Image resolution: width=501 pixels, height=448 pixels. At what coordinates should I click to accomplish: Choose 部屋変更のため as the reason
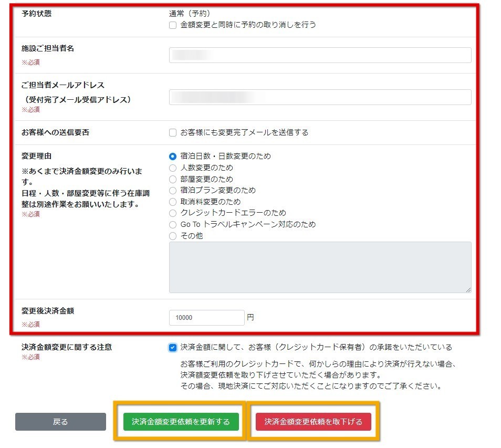pyautogui.click(x=173, y=179)
